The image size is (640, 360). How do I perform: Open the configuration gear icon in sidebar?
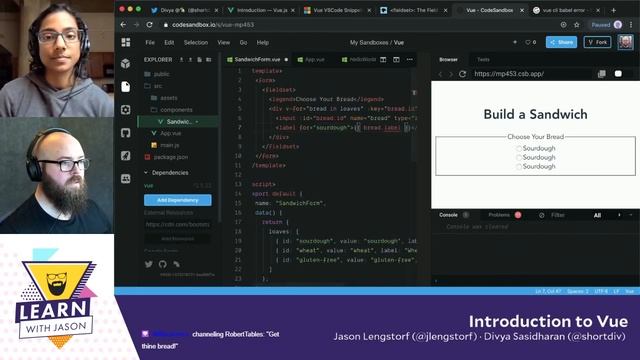pyautogui.click(x=126, y=109)
